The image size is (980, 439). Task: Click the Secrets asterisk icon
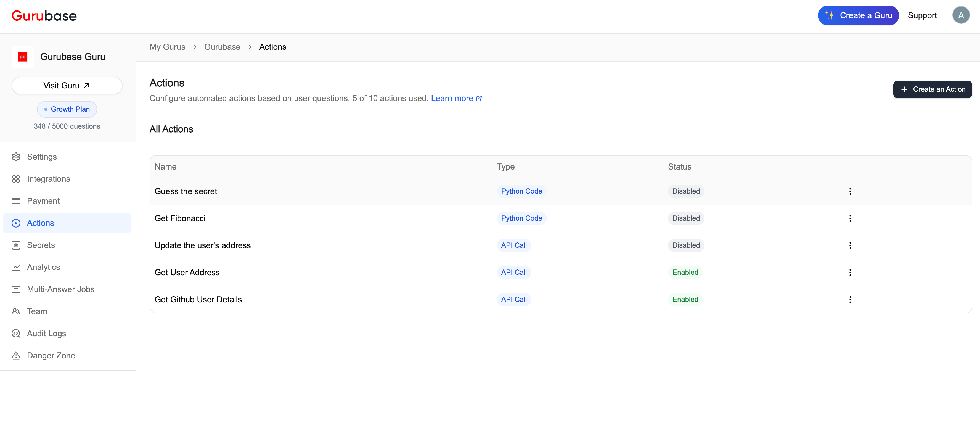[x=16, y=245]
